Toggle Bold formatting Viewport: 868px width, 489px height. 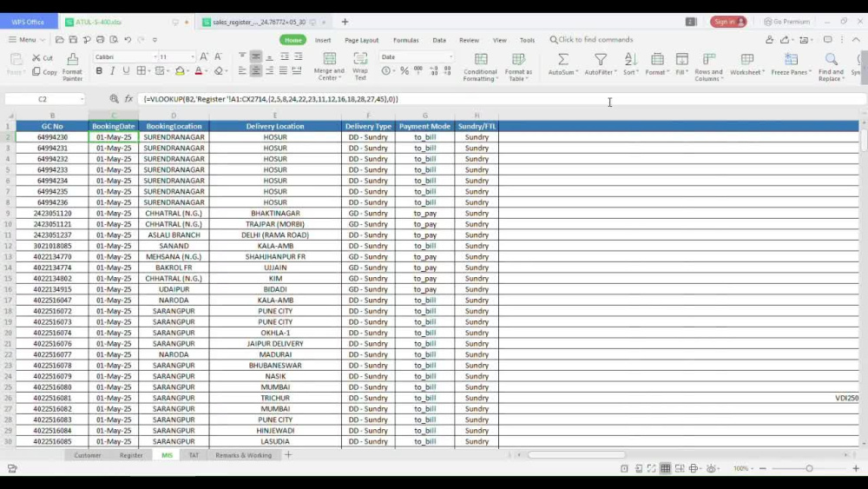[x=99, y=71]
